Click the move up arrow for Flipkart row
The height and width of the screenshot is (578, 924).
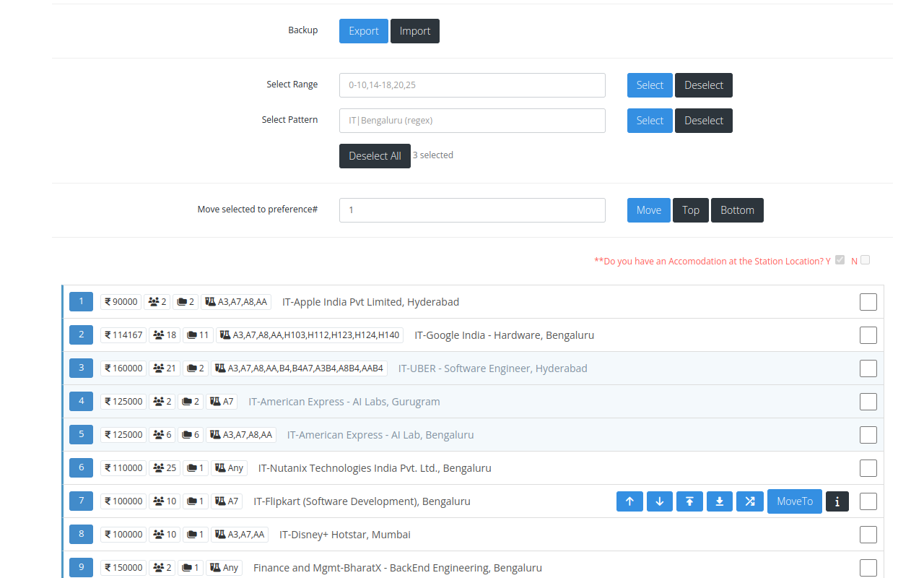coord(629,501)
